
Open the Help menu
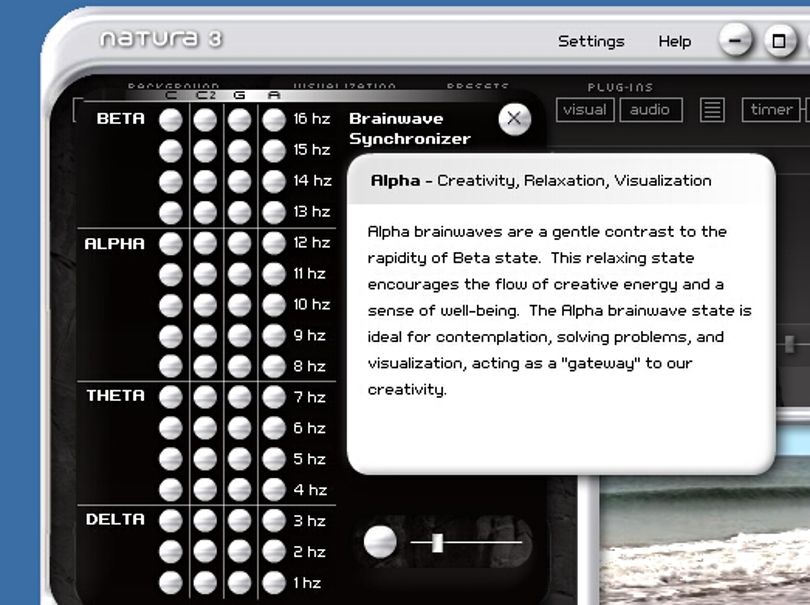click(x=675, y=41)
